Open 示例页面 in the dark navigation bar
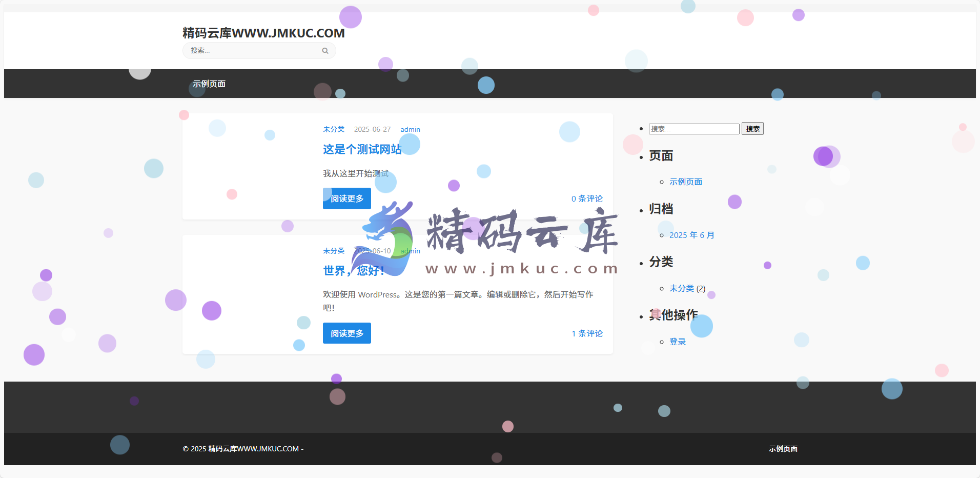980x478 pixels. pyautogui.click(x=209, y=84)
